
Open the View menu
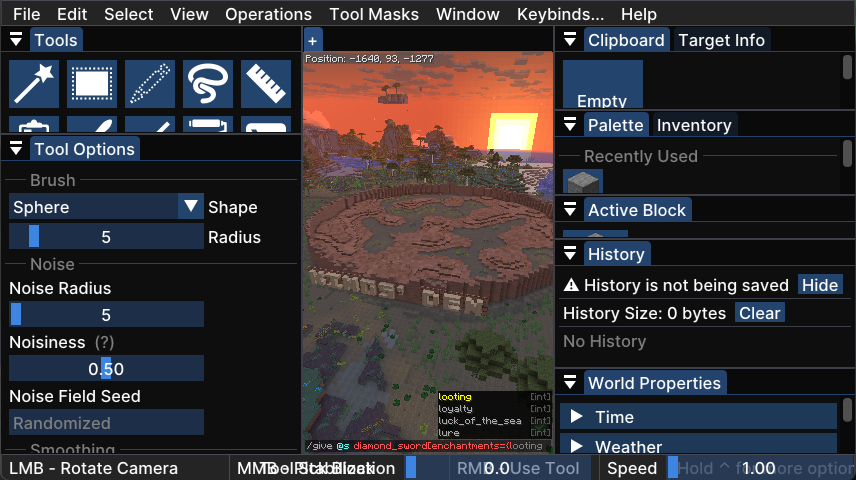click(189, 14)
